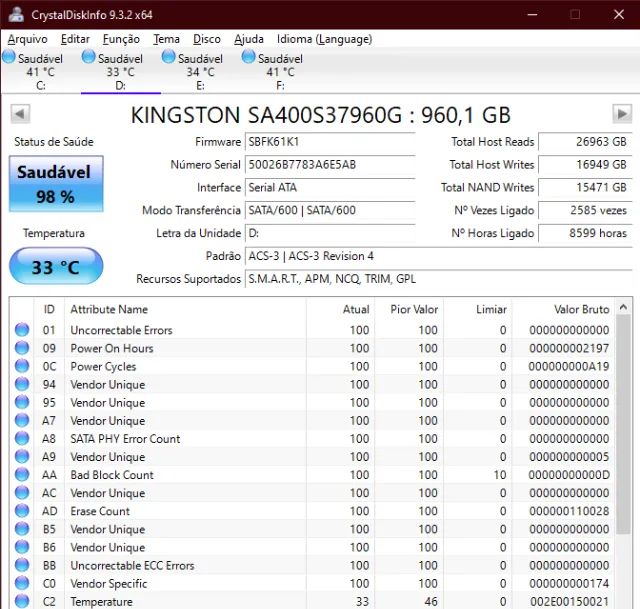Viewport: 640px width, 609px height.
Task: Click status orb for Uncorrectable ECC Errors
Action: tap(22, 565)
